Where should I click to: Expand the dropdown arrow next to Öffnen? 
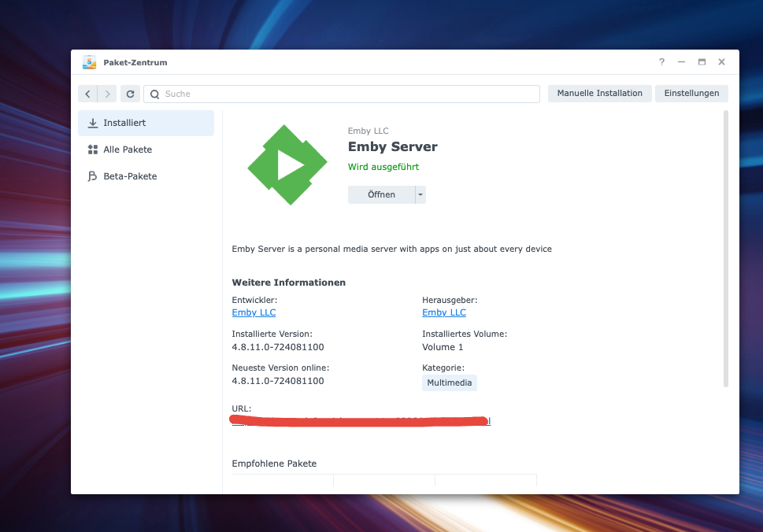pyautogui.click(x=420, y=194)
